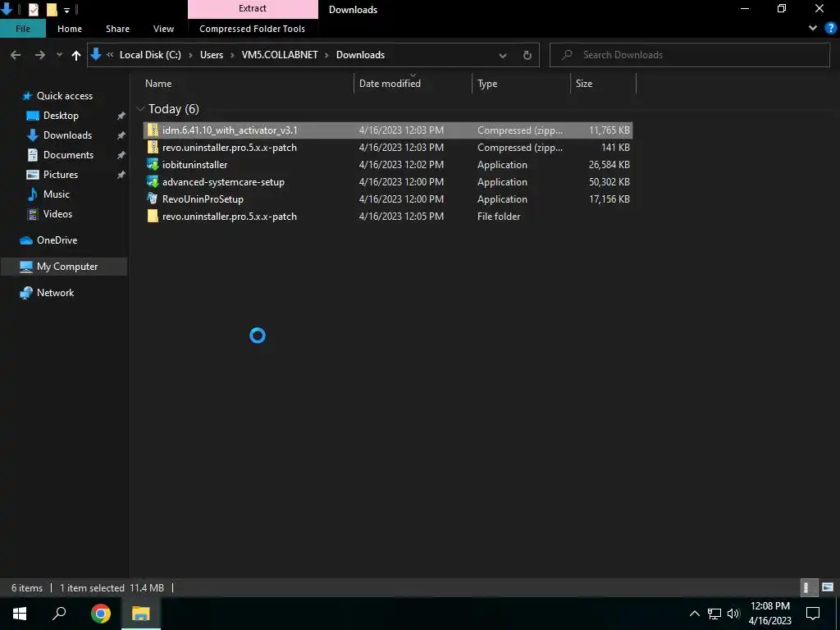Screen dimensions: 840x630
Task: Click Quick access in the navigation pane
Action: (64, 96)
